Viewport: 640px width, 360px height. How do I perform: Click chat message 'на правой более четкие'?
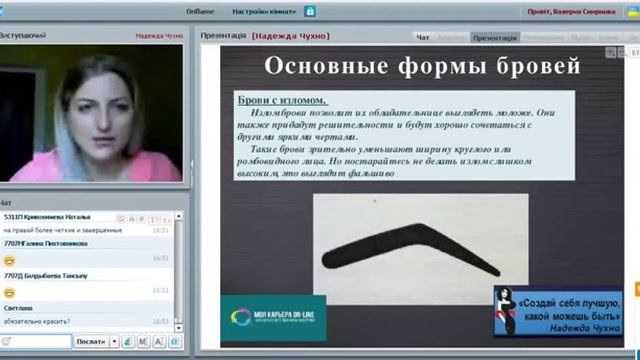click(x=63, y=230)
